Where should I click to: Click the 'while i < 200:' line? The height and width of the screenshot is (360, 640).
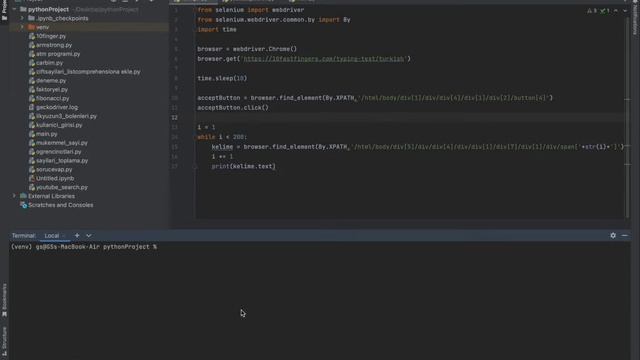(x=222, y=137)
